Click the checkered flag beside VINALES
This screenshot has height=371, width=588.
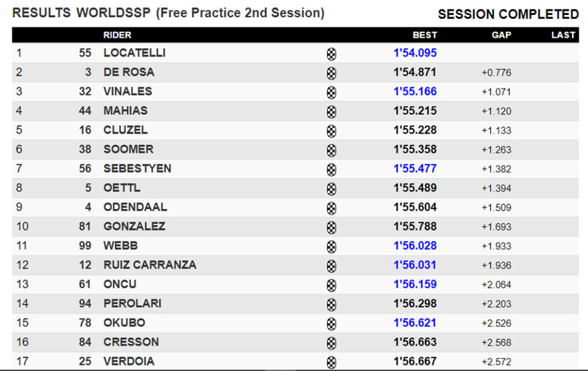click(331, 92)
